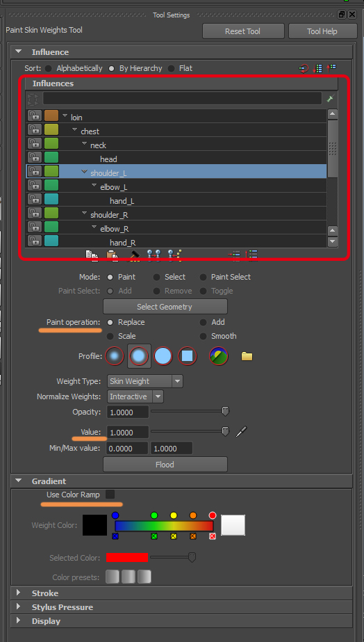Click the move weights to influences icon
Image resolution: width=364 pixels, height=642 pixels.
click(x=154, y=255)
